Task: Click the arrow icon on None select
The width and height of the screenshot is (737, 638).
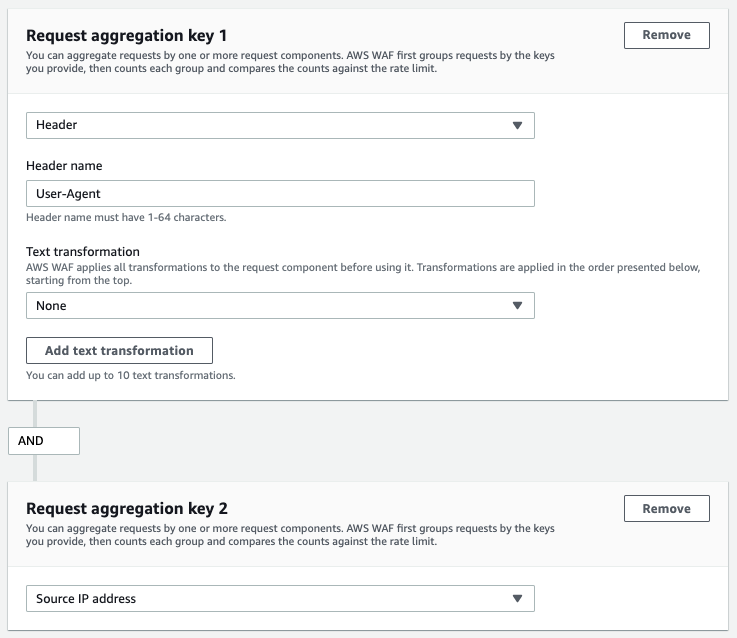Action: pos(517,306)
